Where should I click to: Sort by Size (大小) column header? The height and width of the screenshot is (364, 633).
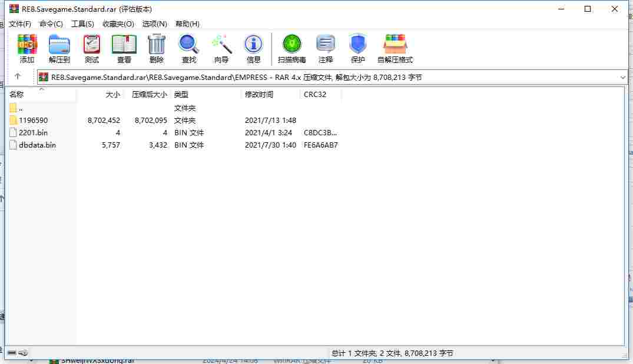(x=100, y=94)
